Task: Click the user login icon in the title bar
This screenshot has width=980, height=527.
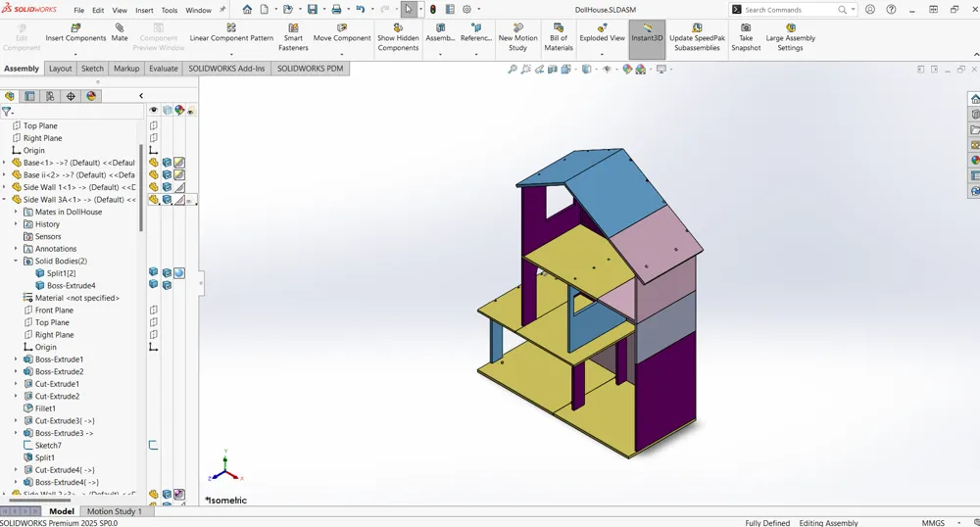Action: pyautogui.click(x=870, y=10)
